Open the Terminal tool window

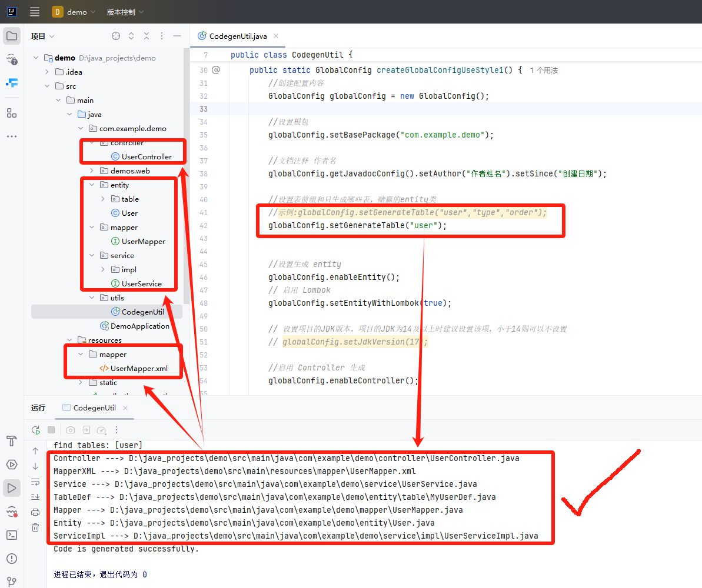(12, 535)
